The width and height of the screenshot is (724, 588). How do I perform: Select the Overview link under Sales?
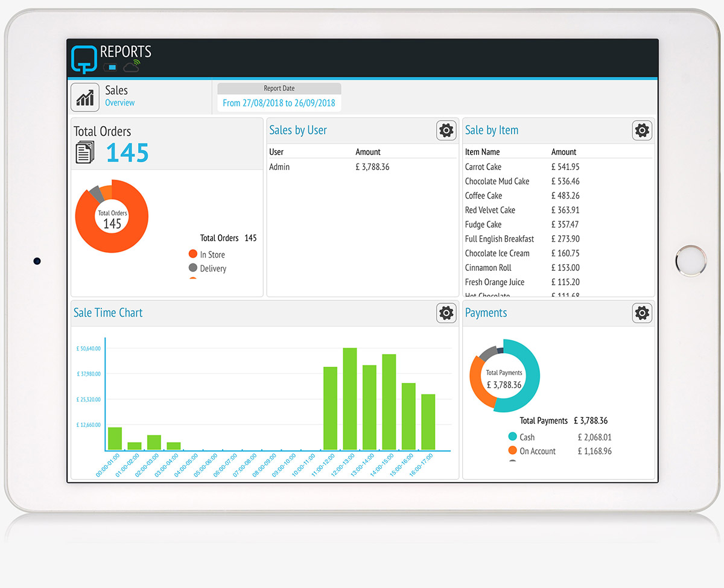(120, 103)
